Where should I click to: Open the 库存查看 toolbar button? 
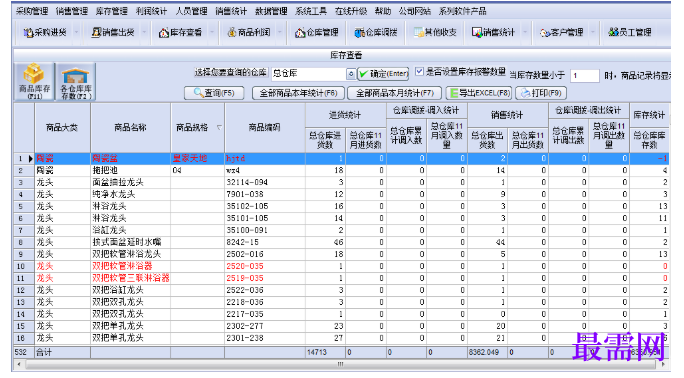click(180, 32)
